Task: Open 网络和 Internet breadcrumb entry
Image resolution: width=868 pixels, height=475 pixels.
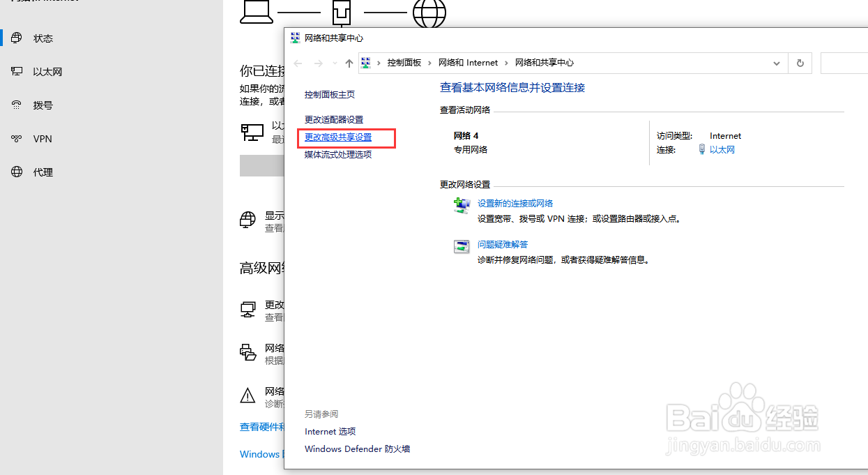Action: tap(467, 62)
